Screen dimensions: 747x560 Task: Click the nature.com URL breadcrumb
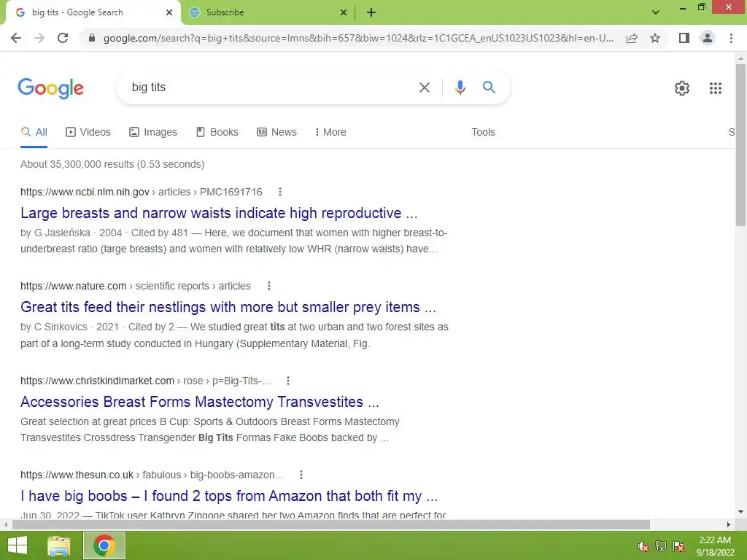pos(135,286)
